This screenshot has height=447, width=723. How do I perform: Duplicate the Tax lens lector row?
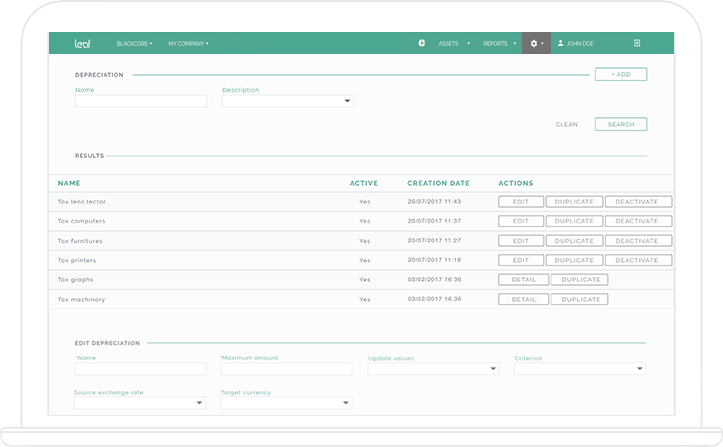click(574, 202)
